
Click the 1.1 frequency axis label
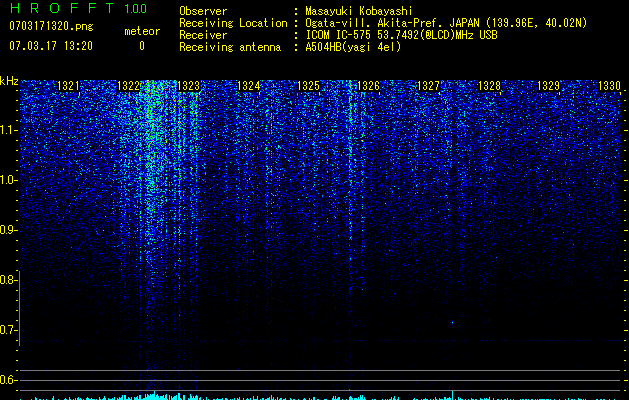[9, 130]
